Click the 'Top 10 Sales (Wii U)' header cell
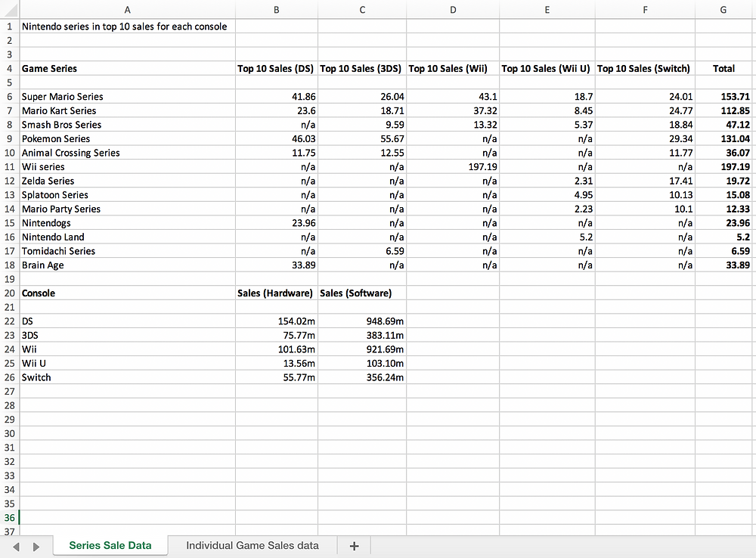This screenshot has width=756, height=558. (x=547, y=69)
